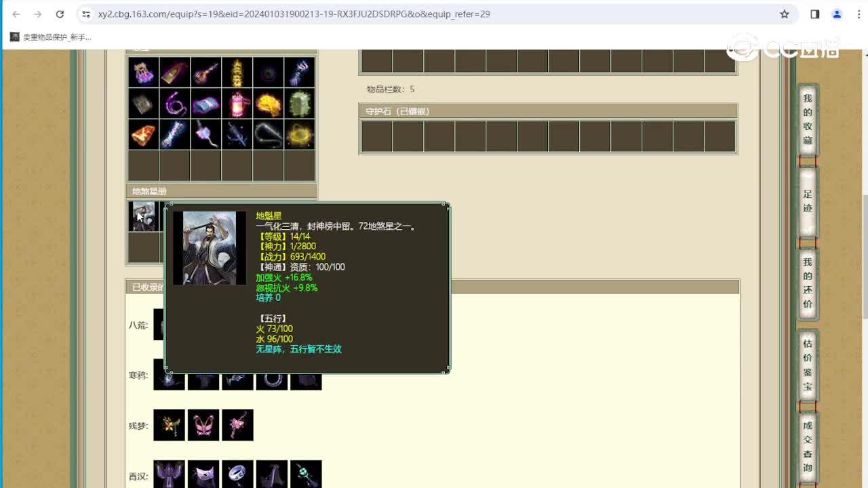
Task: Click the 青汉: set label
Action: (x=138, y=476)
